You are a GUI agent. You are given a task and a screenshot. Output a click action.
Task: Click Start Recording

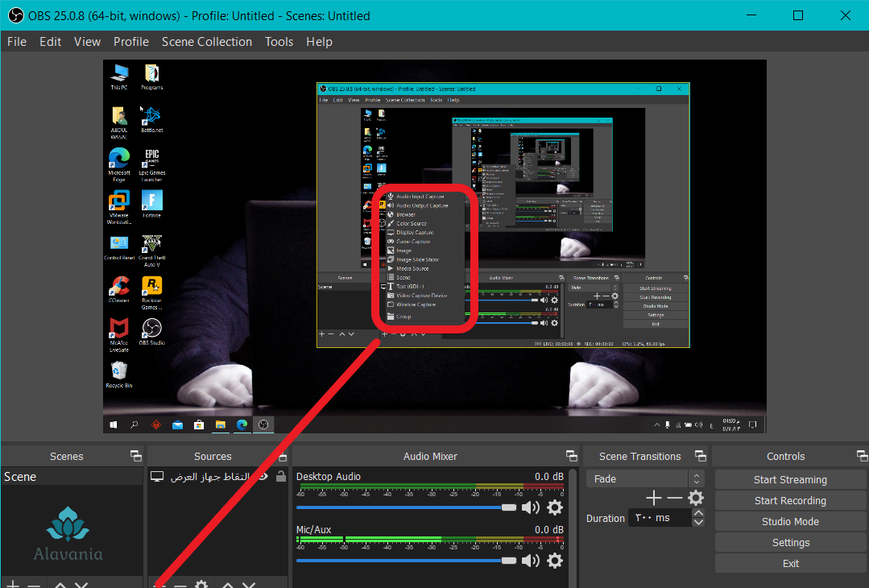click(x=790, y=500)
